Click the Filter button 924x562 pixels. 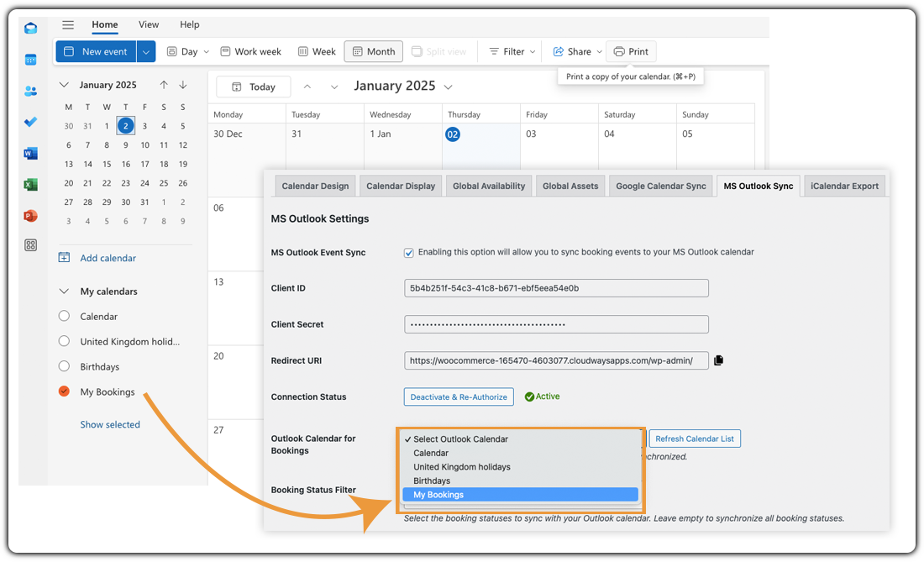point(507,51)
